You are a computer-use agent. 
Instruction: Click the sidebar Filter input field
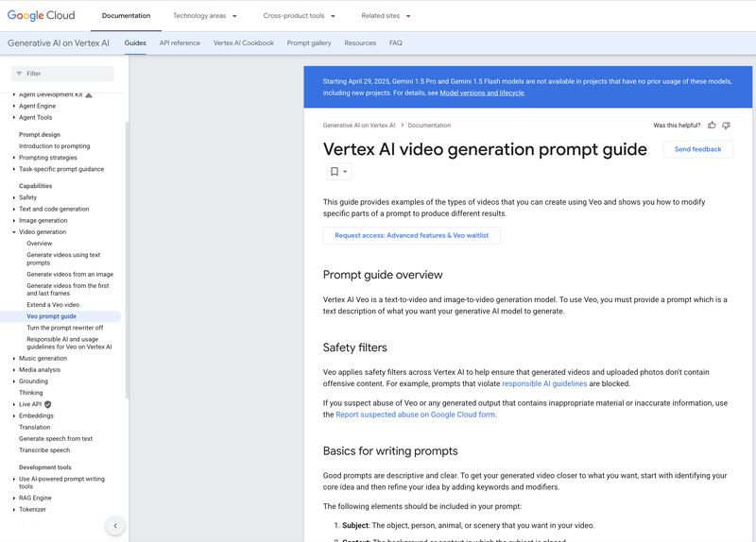(62, 74)
